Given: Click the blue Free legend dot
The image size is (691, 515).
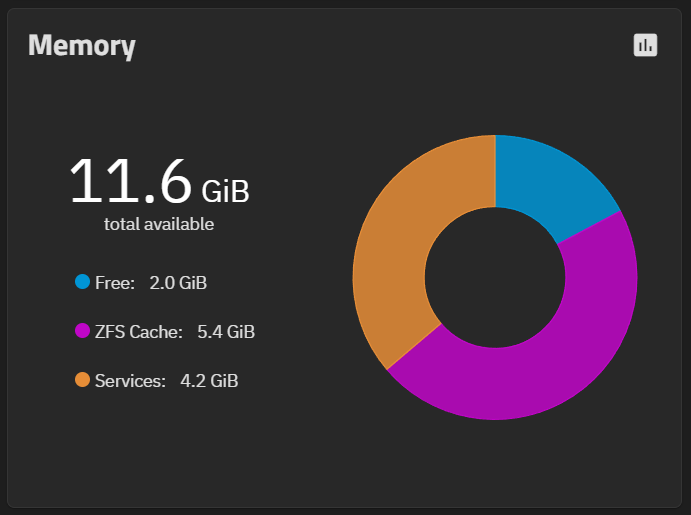Looking at the screenshot, I should coord(82,282).
